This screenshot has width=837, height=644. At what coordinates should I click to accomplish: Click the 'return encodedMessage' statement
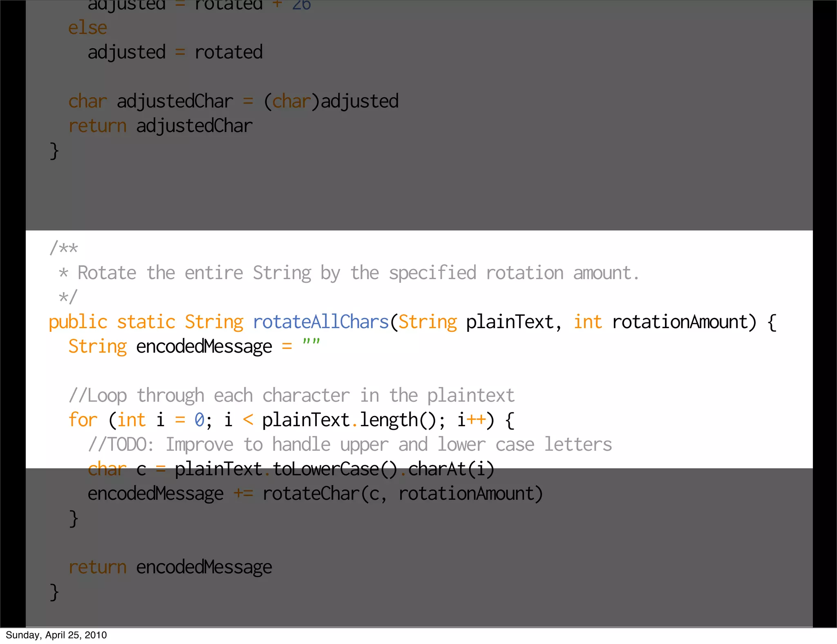pos(170,567)
